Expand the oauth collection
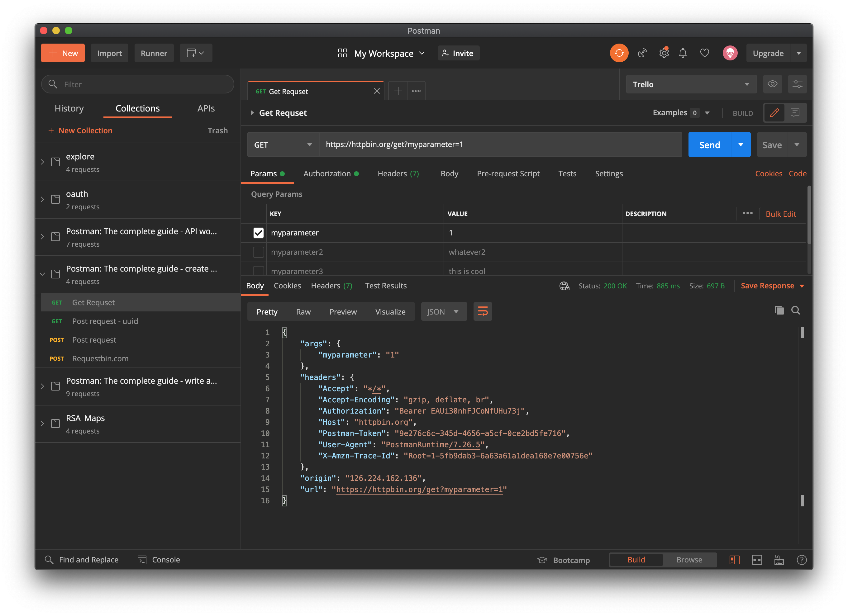Image resolution: width=848 pixels, height=616 pixels. 42,199
